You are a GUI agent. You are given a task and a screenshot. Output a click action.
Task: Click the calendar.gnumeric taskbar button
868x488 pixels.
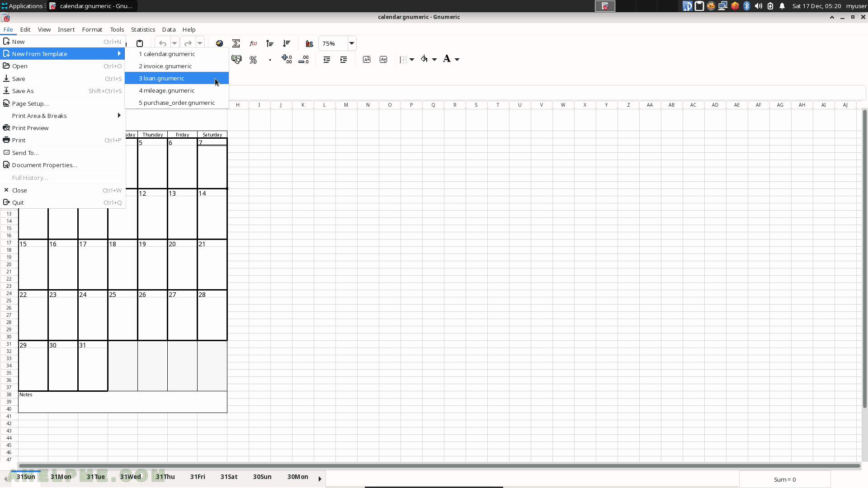tap(93, 6)
